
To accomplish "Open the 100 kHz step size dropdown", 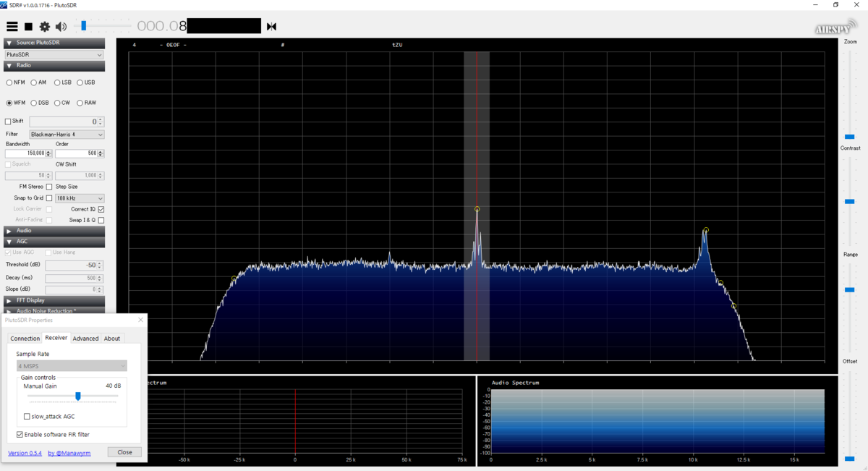I will click(80, 198).
